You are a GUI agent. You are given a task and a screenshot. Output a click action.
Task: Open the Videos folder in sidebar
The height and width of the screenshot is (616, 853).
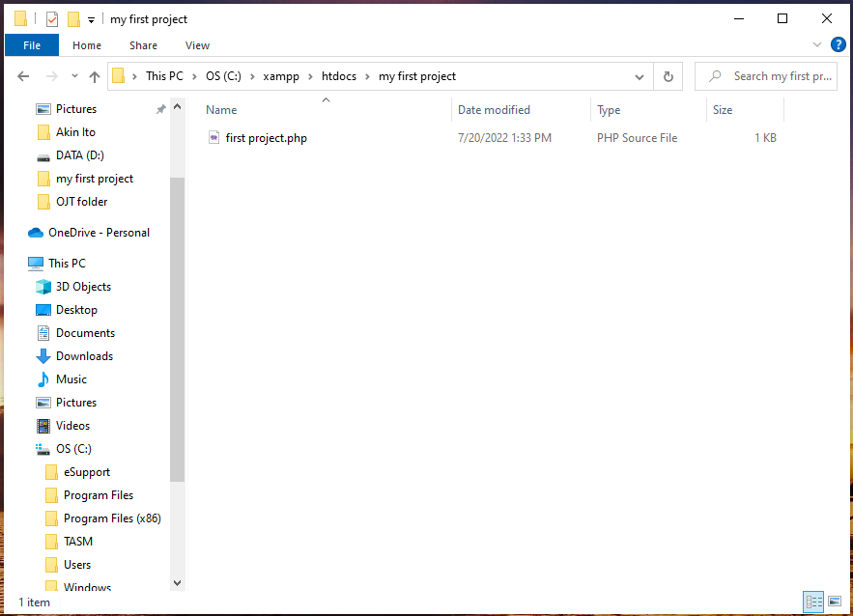[72, 426]
